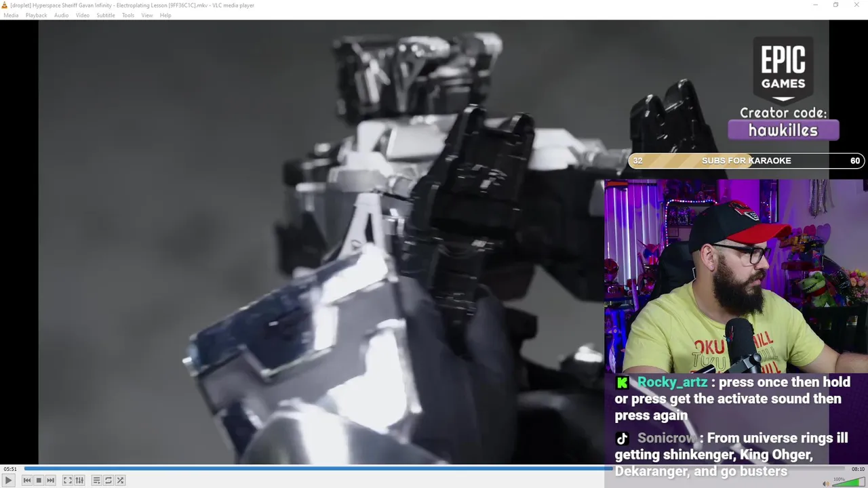Click the elapsed time 05:51 label

point(10,469)
